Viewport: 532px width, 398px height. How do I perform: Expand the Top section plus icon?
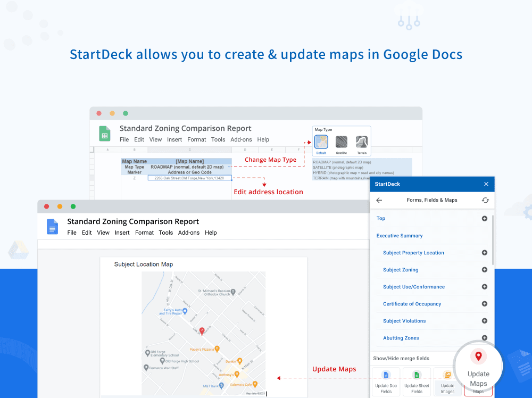485,219
